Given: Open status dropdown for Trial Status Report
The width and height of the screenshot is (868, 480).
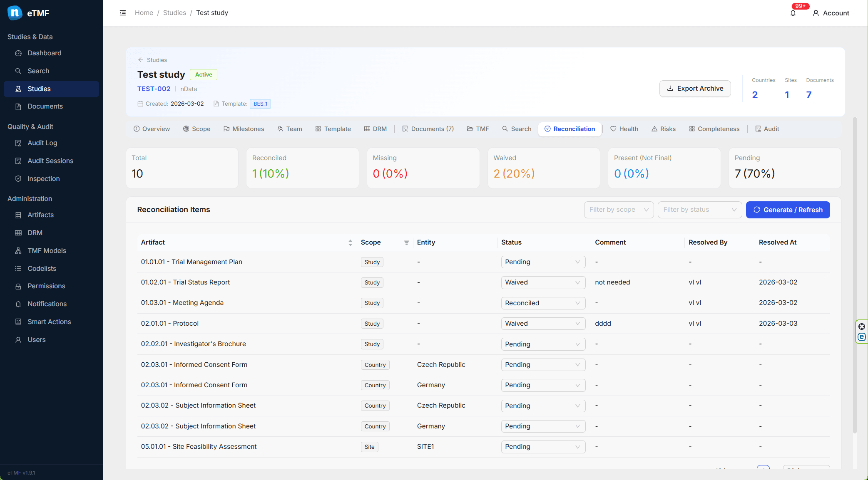Looking at the screenshot, I should (x=543, y=282).
